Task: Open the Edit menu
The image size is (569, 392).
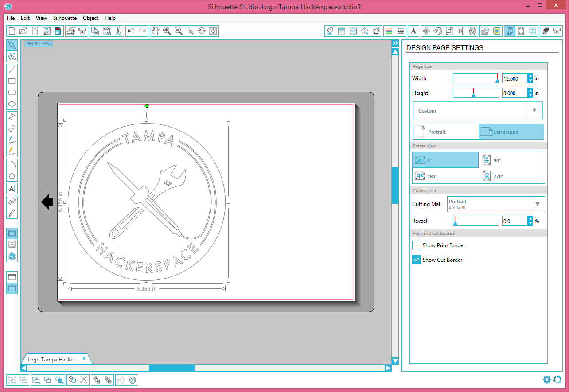Action: pos(25,18)
